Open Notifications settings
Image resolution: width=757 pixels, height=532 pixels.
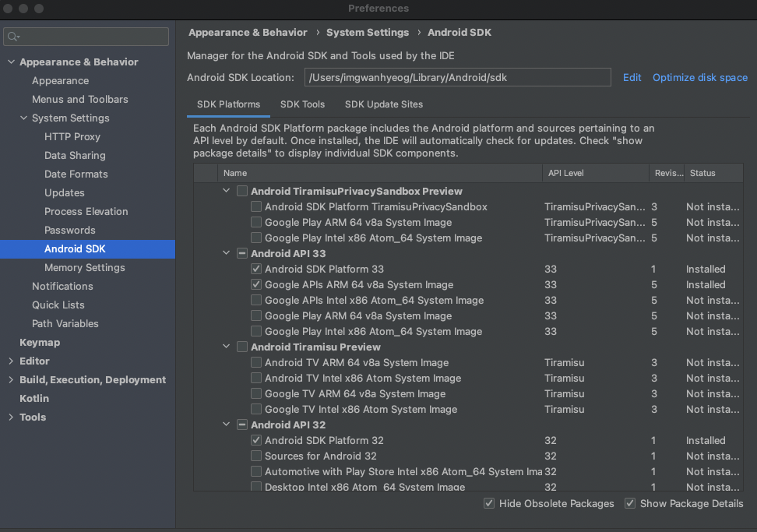pyautogui.click(x=63, y=287)
